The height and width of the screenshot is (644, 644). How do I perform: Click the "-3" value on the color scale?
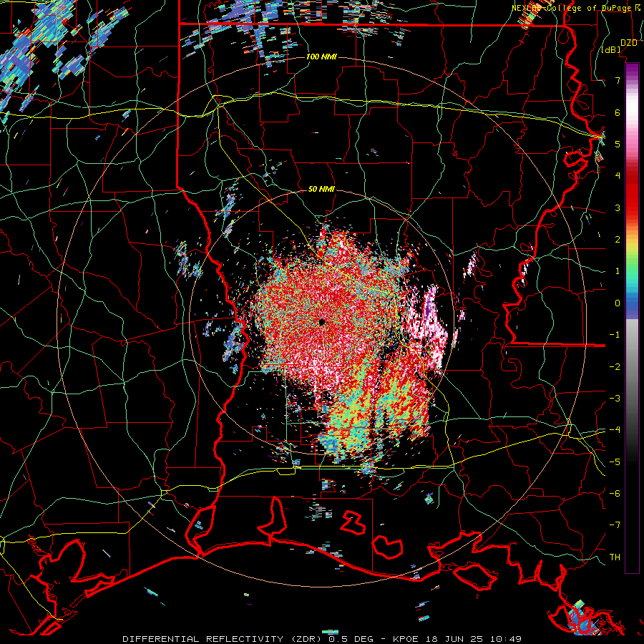[x=615, y=399]
